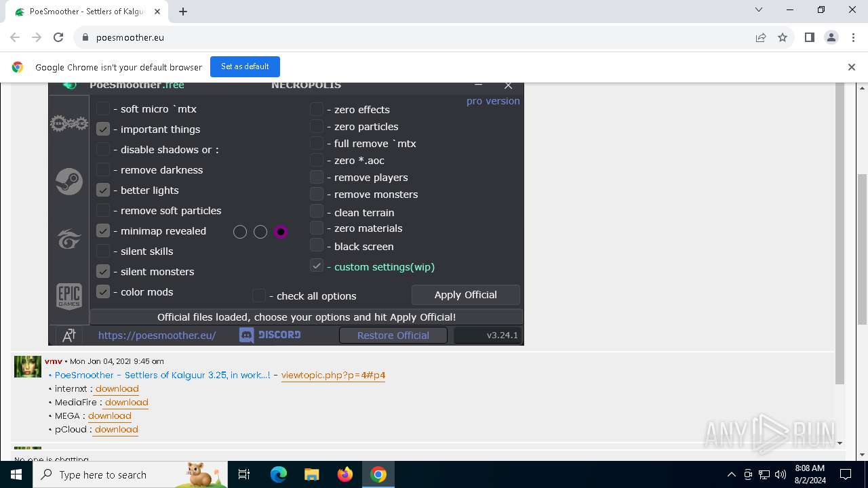Image resolution: width=868 pixels, height=488 pixels.
Task: Click the Steam icon in PoeSmoother sidebar
Action: point(69,182)
